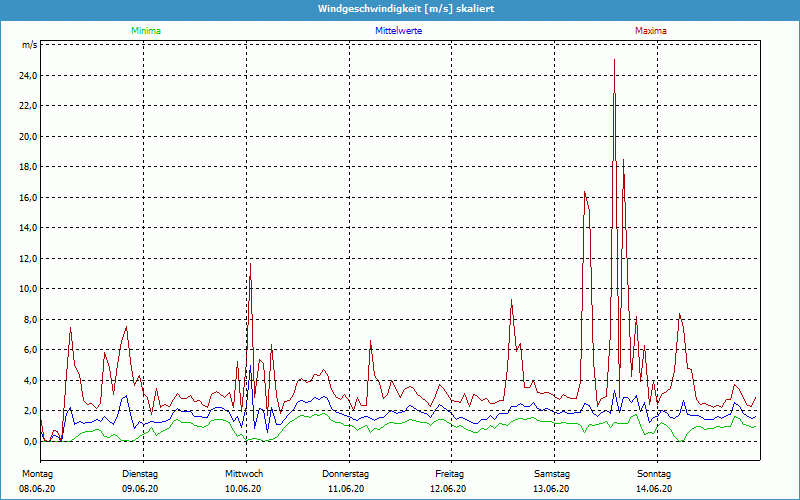Screen dimensions: 800x500
Task: Click the 2,0 y-axis value
Action: (31, 411)
